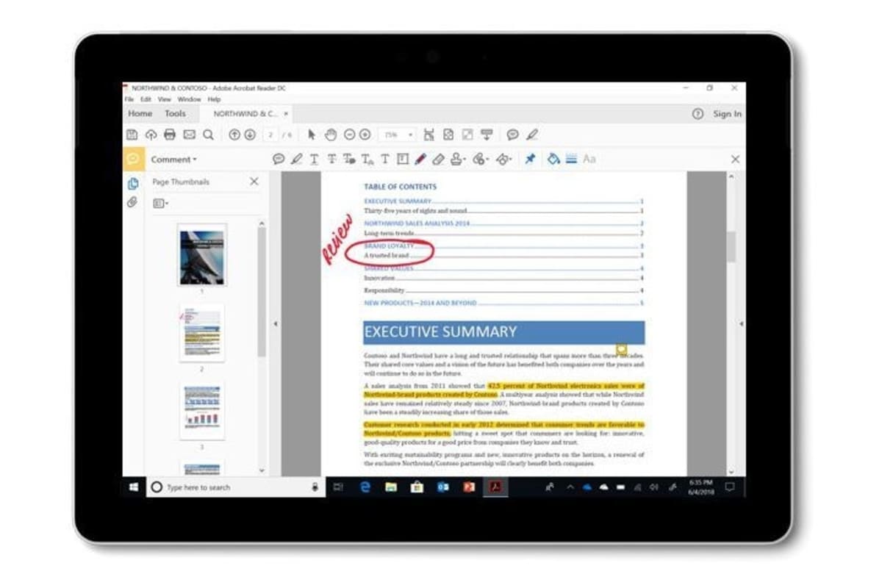Click the Sign In link
The width and height of the screenshot is (882, 588).
coord(727,114)
